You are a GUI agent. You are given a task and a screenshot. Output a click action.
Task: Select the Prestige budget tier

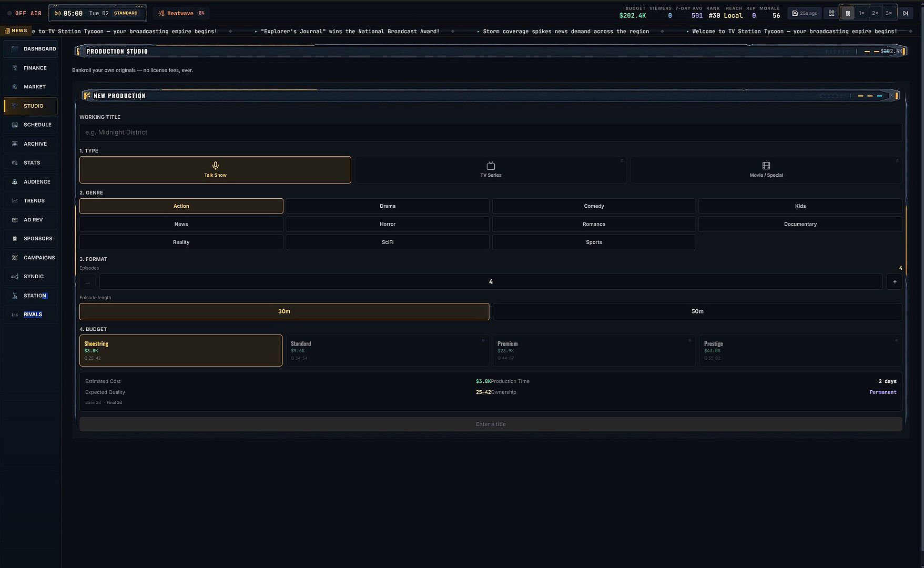[x=800, y=350]
